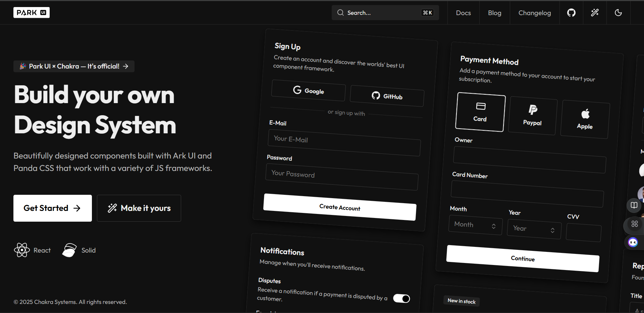This screenshot has height=313, width=644.
Task: Click the ⌘K shortcut badge
Action: [427, 13]
